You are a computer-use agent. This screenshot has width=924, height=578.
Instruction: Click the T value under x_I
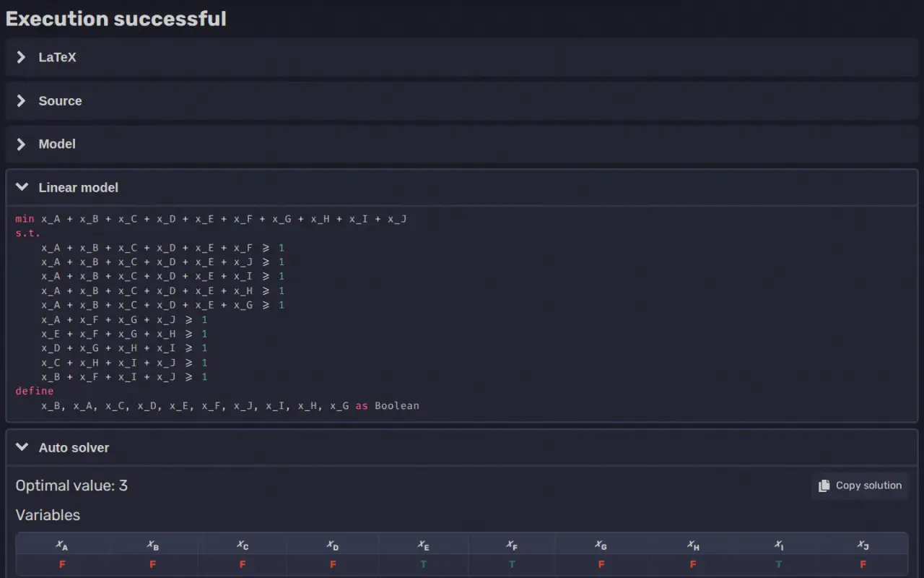pyautogui.click(x=779, y=564)
